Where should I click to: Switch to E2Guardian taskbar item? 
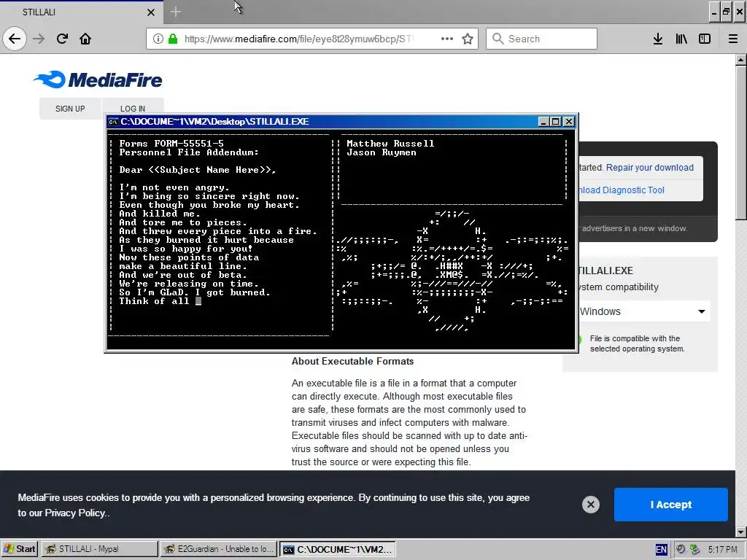218,549
